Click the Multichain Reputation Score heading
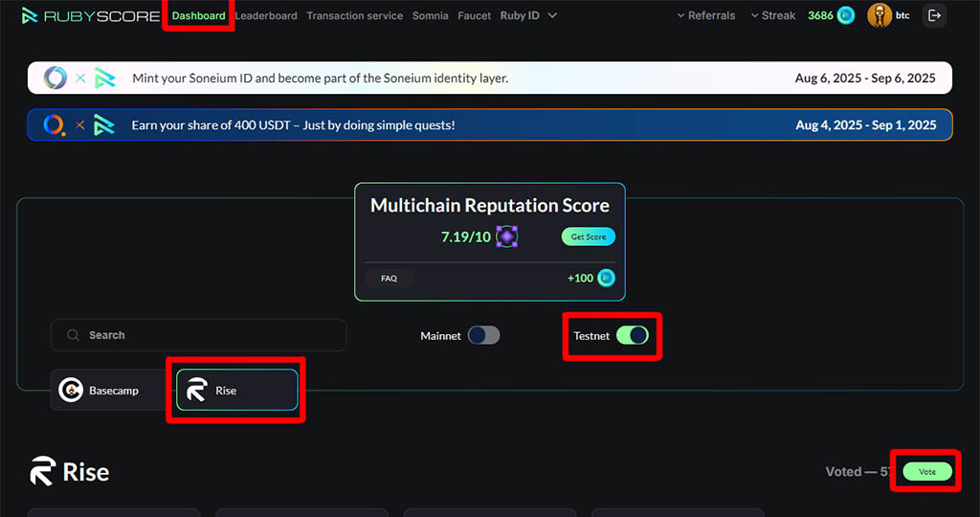 490,205
